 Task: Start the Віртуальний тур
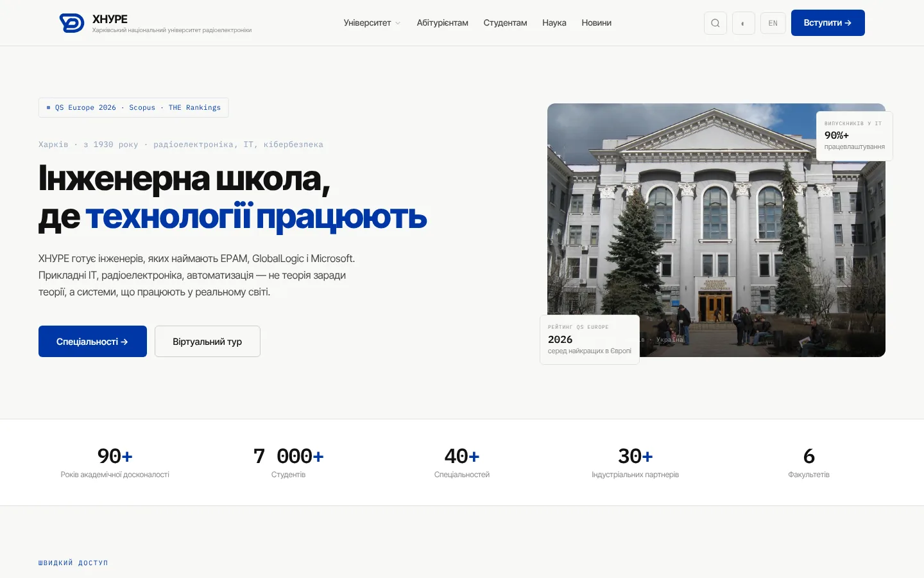tap(207, 342)
